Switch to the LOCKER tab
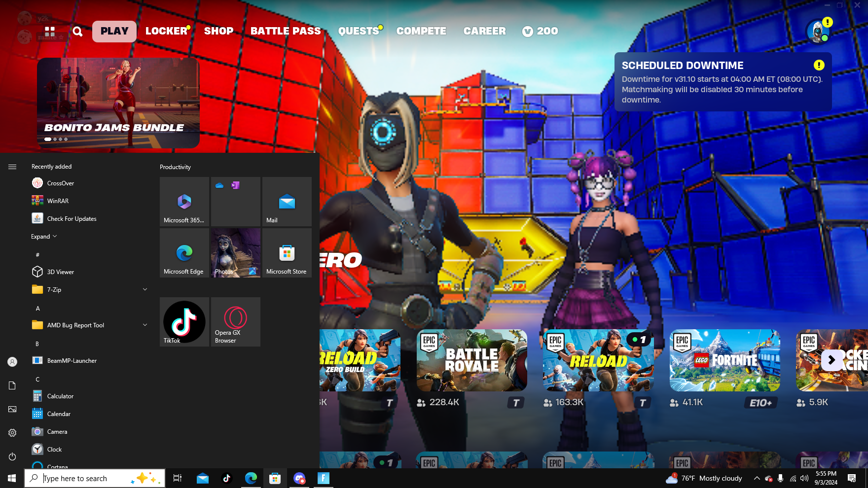Screen dimensions: 868x488 tap(167, 31)
